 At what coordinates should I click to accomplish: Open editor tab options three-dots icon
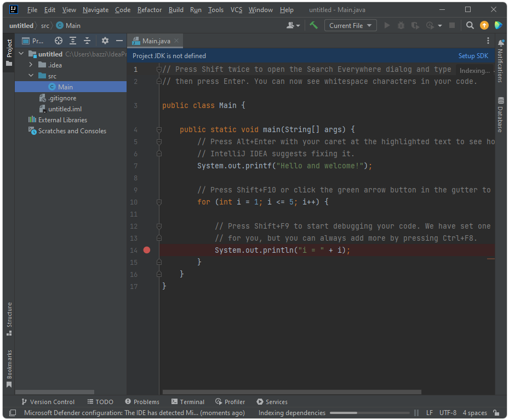(x=488, y=41)
